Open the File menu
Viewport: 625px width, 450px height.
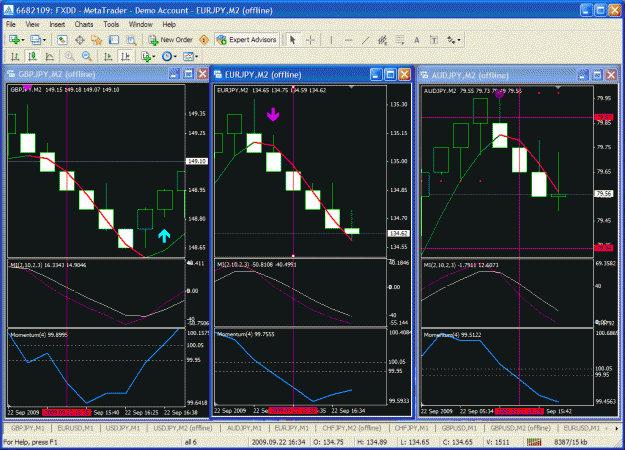11,24
